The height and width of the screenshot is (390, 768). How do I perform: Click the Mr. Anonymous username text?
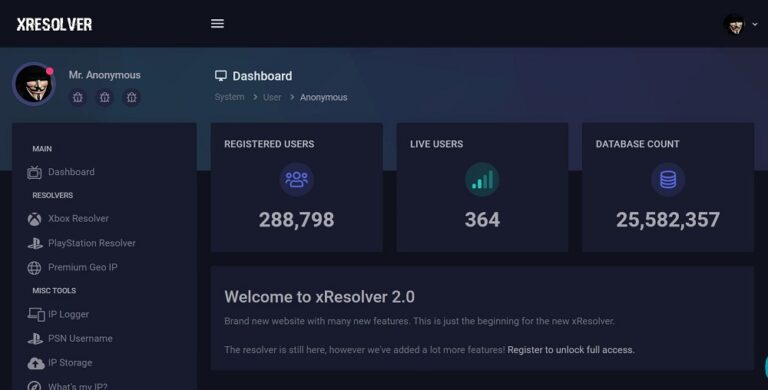(x=104, y=75)
